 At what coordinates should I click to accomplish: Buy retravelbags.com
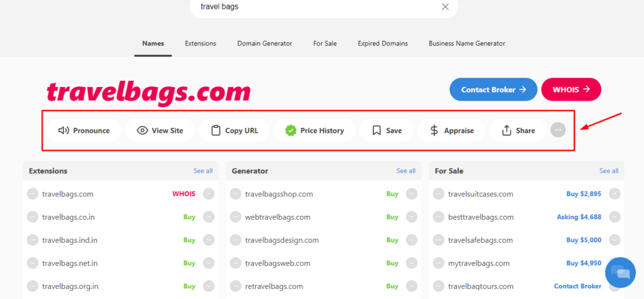tap(392, 286)
